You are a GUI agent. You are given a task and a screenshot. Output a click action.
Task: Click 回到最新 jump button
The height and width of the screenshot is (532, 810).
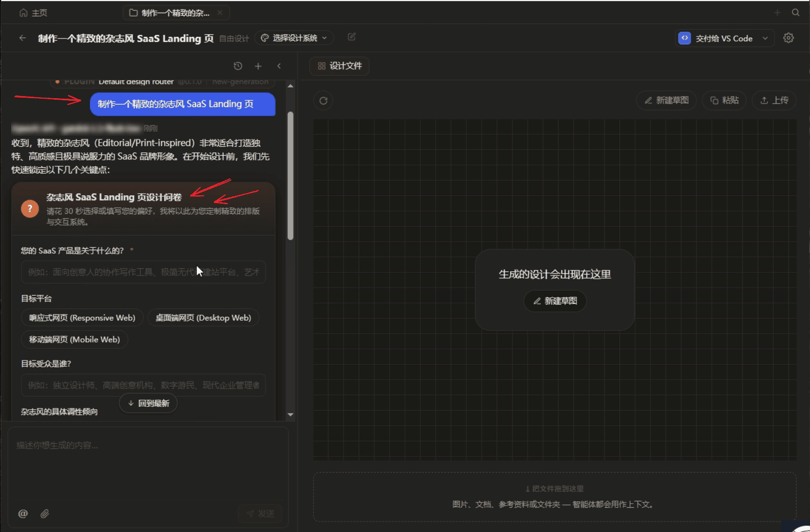148,403
